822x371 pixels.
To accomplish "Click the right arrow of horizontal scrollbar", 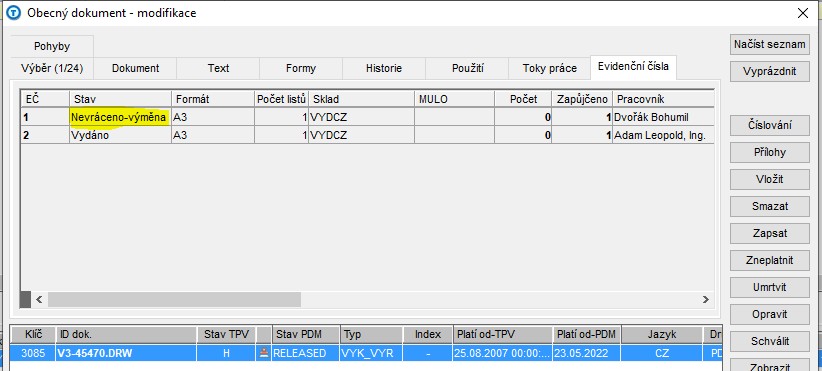I will coord(706,300).
